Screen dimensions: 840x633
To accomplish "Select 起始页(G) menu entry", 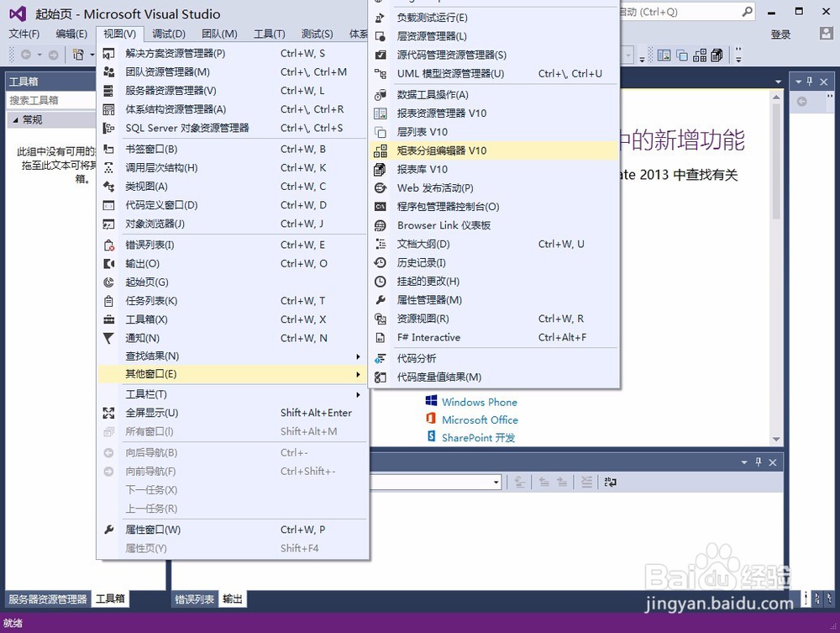I will pyautogui.click(x=232, y=282).
